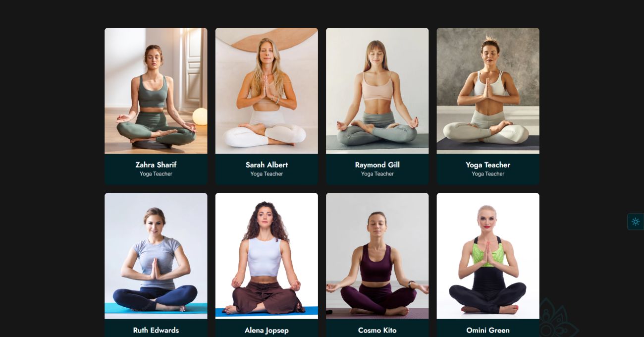Open Ruth Edwards' teacher photo
Viewport: 644px width, 337px height.
coord(156,256)
